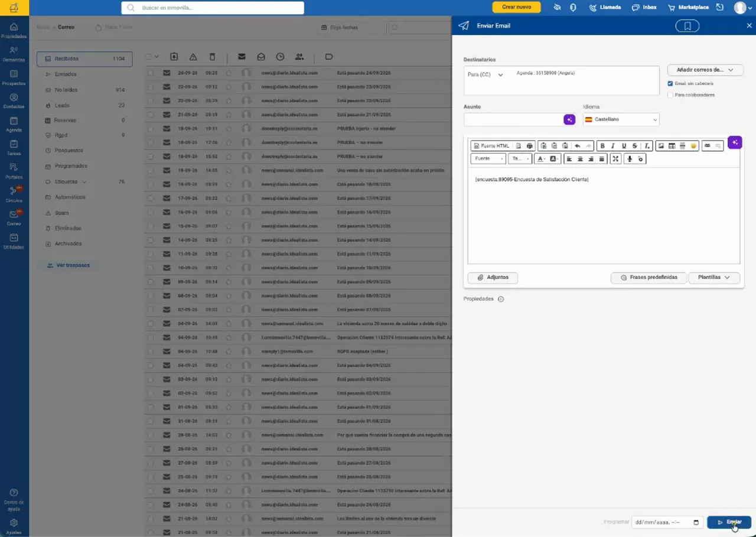Click into the Asunto subject field
The image size is (756, 537).
click(x=513, y=120)
